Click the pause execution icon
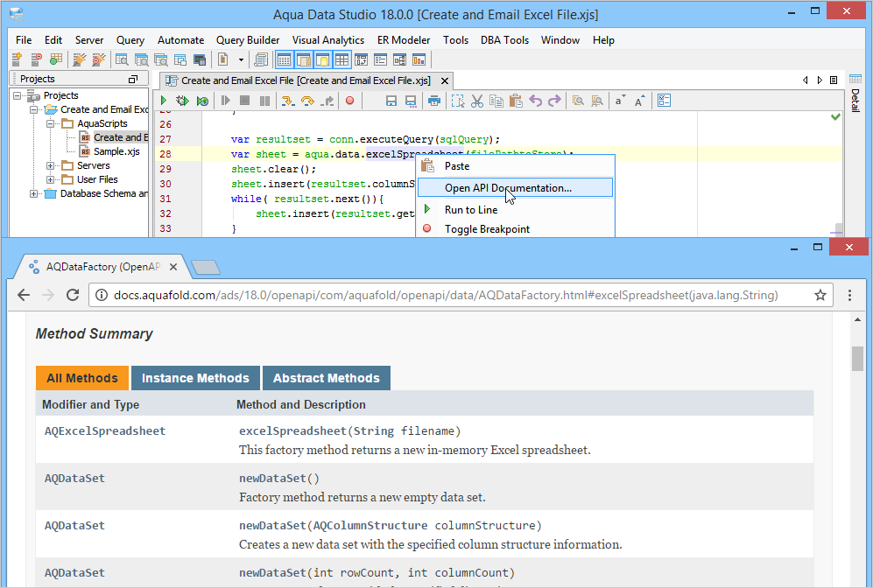 tap(265, 101)
